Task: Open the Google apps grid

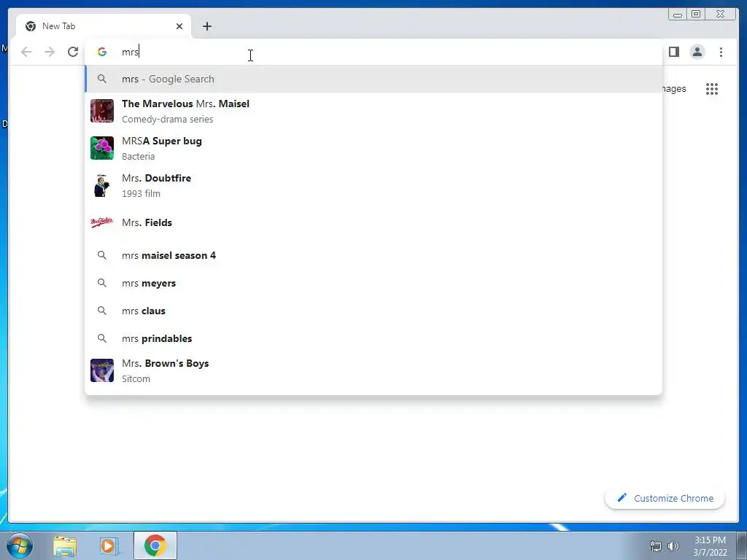Action: point(712,88)
